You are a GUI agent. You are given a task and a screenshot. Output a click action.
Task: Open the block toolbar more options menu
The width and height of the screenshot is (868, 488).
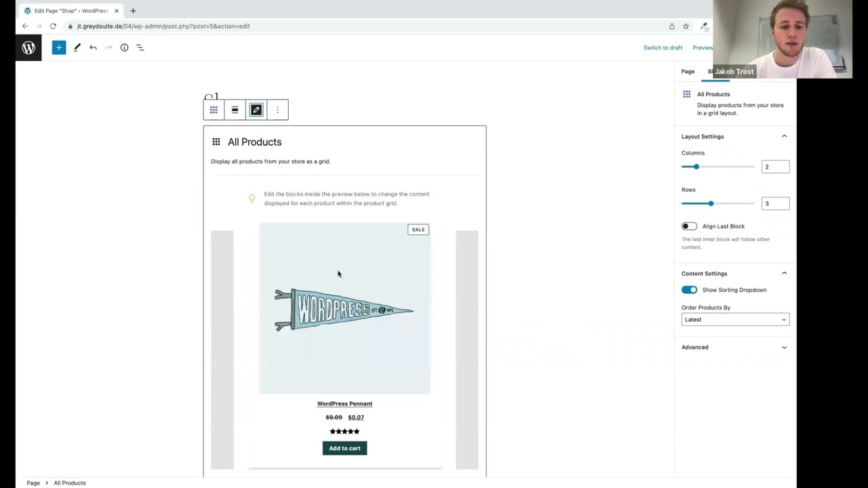click(x=277, y=110)
